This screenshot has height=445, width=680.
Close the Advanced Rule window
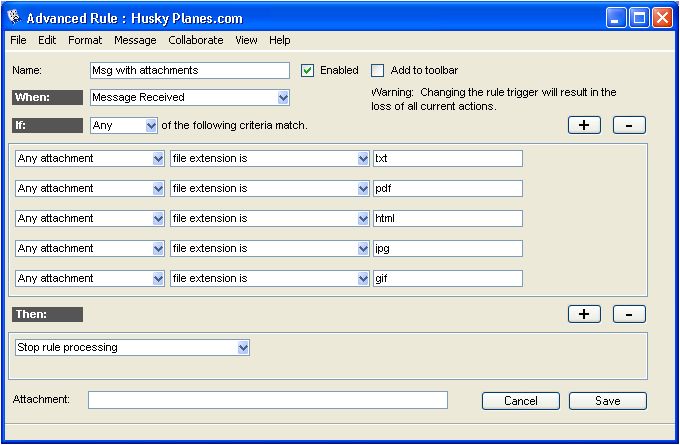point(662,18)
